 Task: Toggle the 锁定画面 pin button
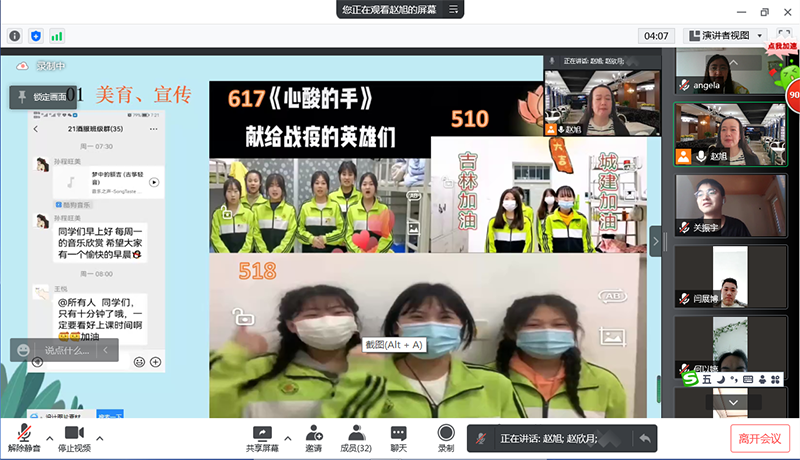pyautogui.click(x=43, y=97)
